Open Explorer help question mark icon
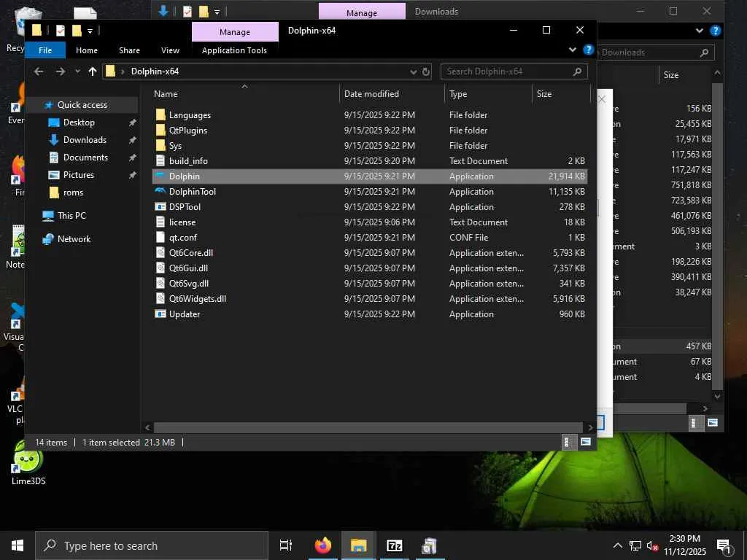The height and width of the screenshot is (560, 747). (589, 50)
